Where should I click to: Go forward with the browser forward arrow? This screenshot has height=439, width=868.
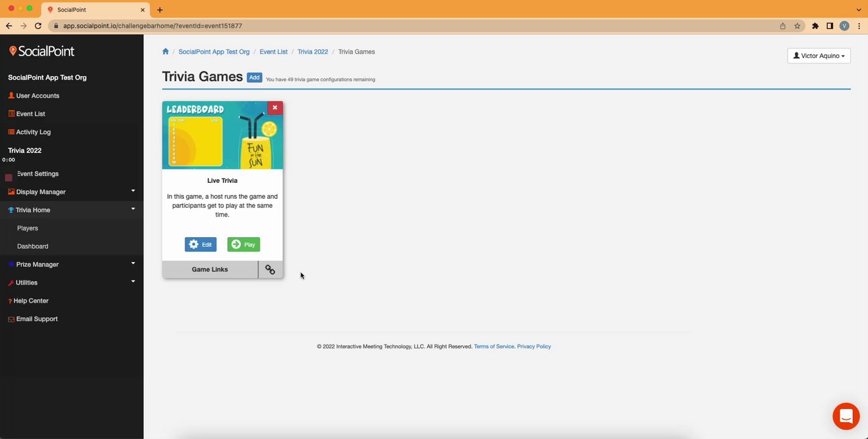coord(23,26)
